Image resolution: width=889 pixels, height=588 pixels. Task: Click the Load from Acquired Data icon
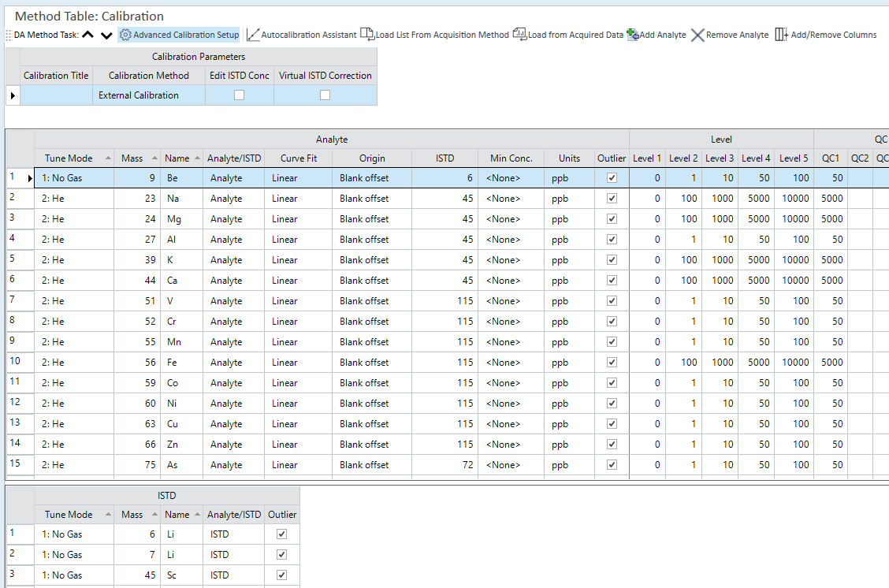[x=520, y=35]
